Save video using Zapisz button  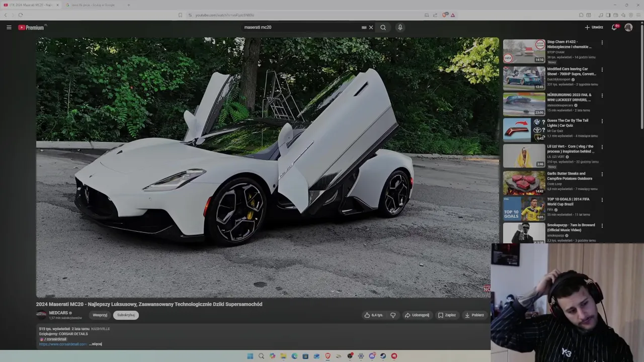(x=447, y=315)
